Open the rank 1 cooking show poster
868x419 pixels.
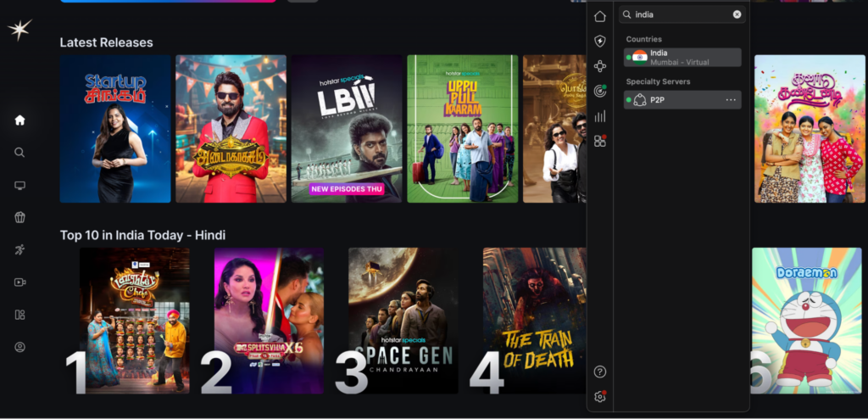tap(135, 321)
